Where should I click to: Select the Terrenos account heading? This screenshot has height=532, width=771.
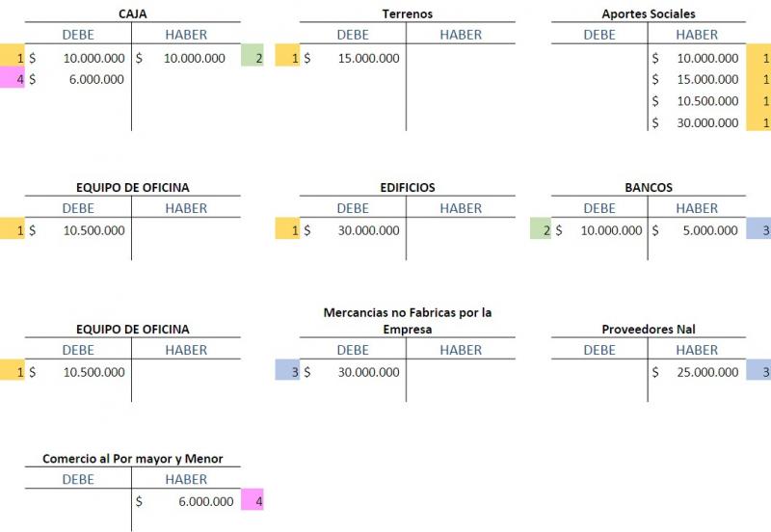(407, 13)
